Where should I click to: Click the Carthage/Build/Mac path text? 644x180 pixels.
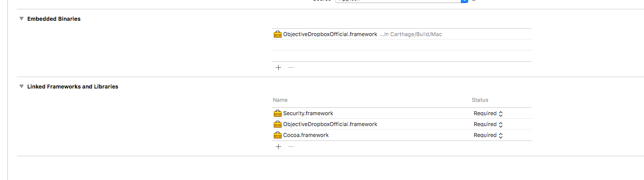(410, 35)
